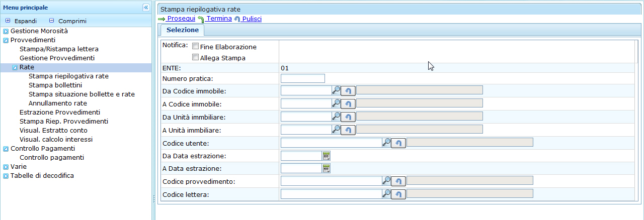The height and width of the screenshot is (220, 644).
Task: Focus the A Unità immobiliare input field
Action: pyautogui.click(x=306, y=129)
